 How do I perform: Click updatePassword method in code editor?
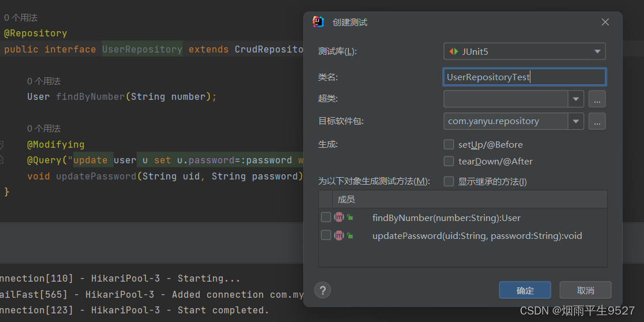pyautogui.click(x=96, y=177)
